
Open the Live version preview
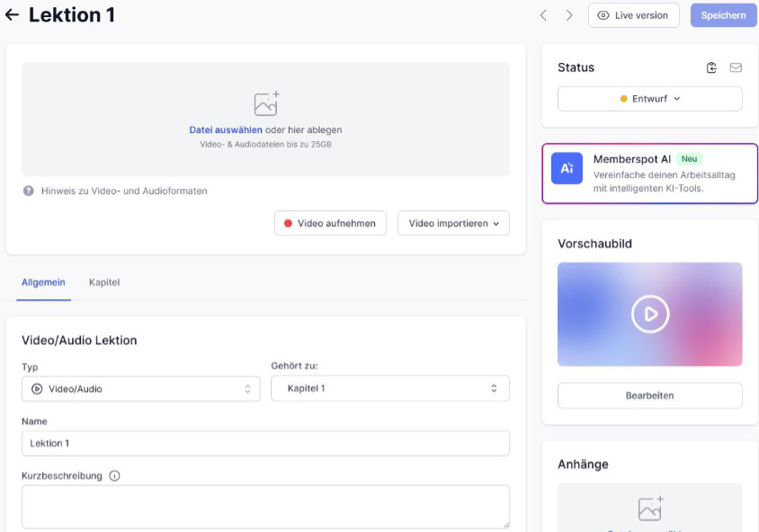(634, 15)
